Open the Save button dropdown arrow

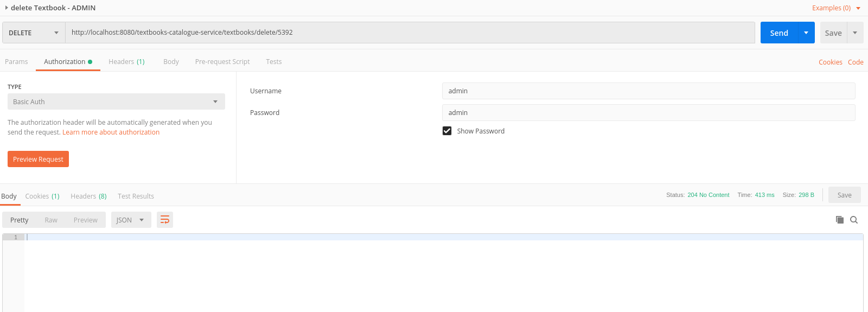click(x=855, y=33)
